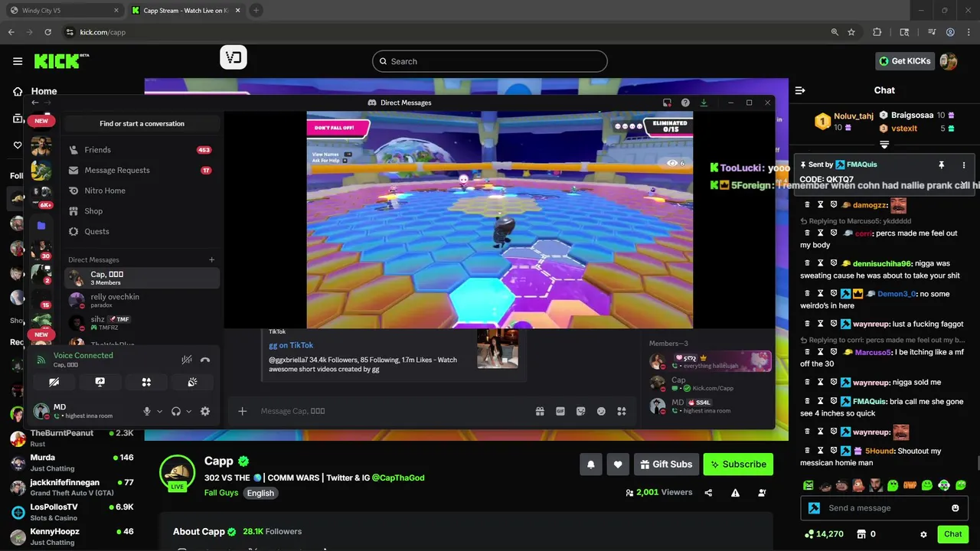Open the Friends tab in Discord
Image resolution: width=980 pixels, height=551 pixels.
pyautogui.click(x=141, y=150)
